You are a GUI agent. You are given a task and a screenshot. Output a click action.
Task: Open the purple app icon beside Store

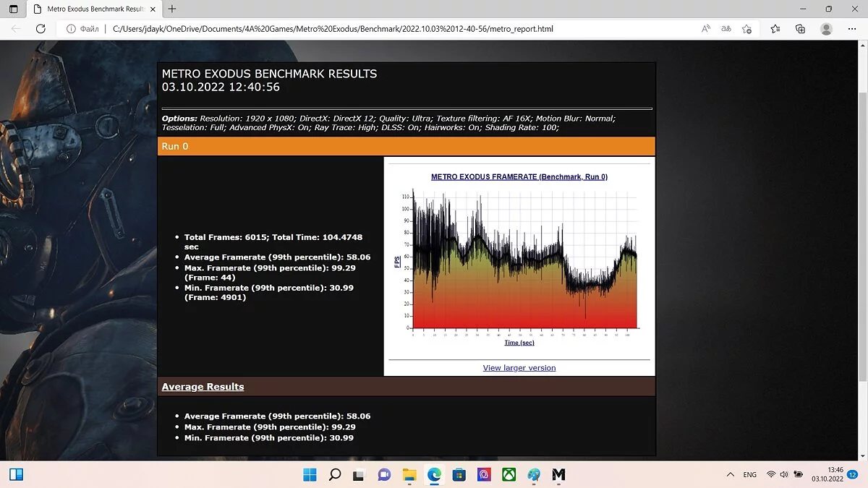tap(484, 475)
